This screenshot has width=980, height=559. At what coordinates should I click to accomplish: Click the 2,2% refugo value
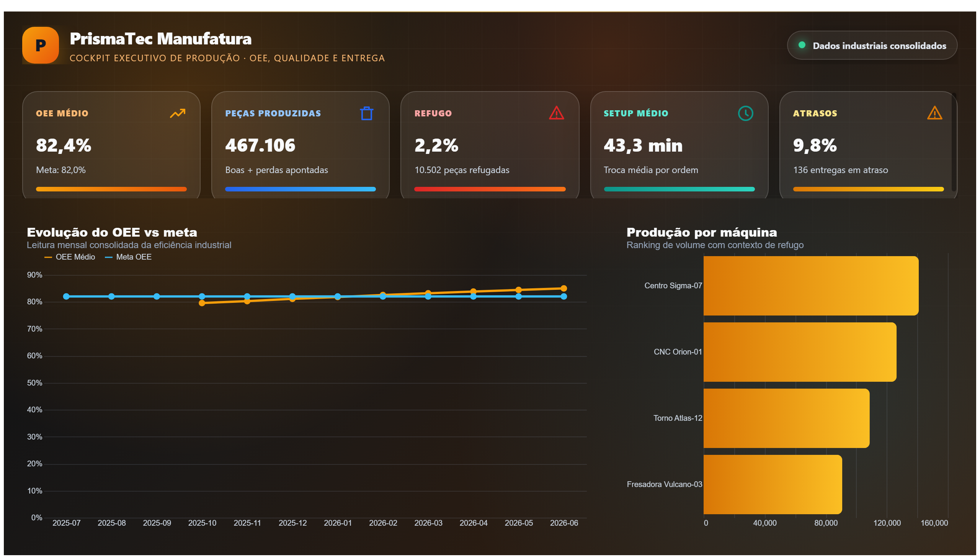[436, 145]
